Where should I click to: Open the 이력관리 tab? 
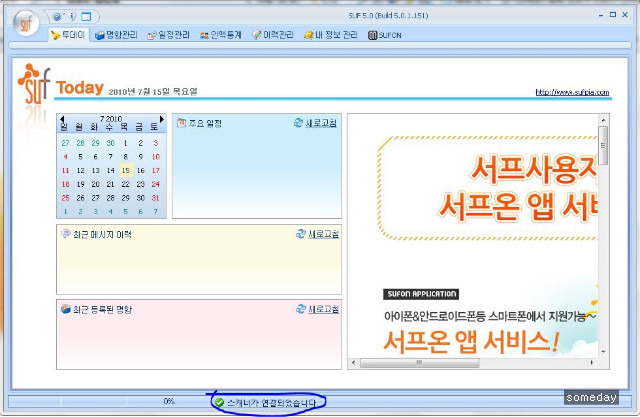pos(273,35)
